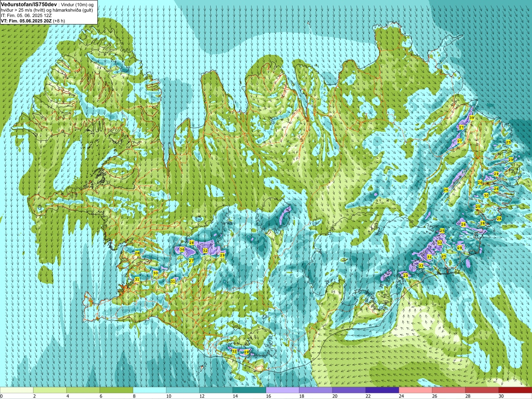532x399 pixels.
Task: Click the 'VT: Fim. 05.06.2025 20Z' valid time
Action: click(26, 20)
